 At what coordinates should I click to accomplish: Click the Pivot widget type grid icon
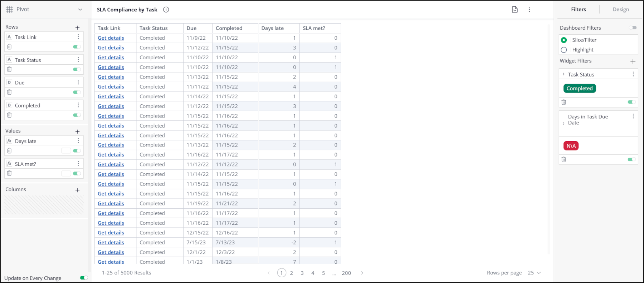tap(10, 9)
